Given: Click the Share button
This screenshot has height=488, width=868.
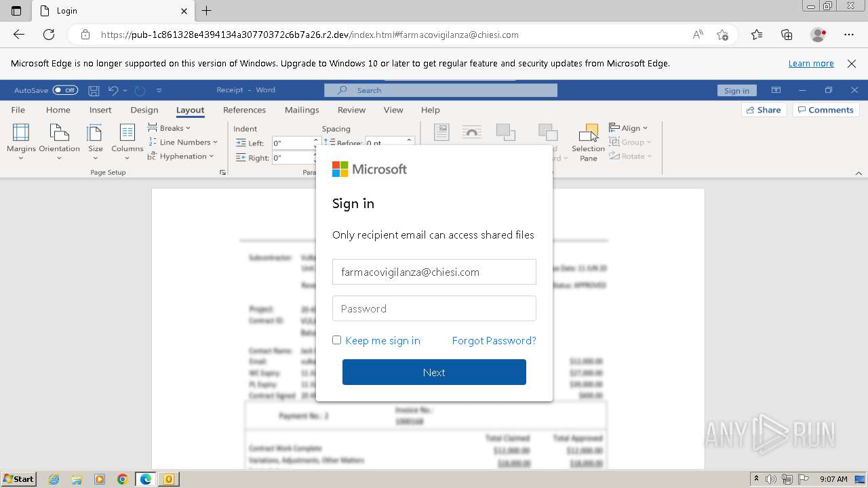Looking at the screenshot, I should pyautogui.click(x=764, y=110).
